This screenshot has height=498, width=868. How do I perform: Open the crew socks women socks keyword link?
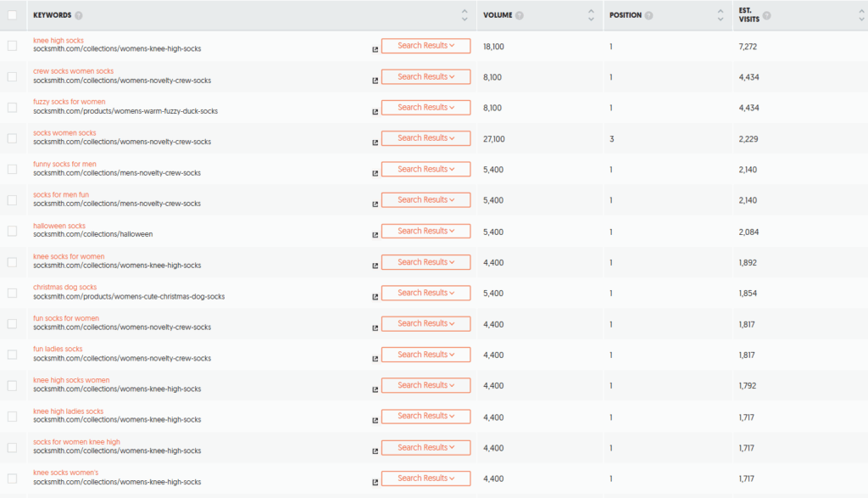(x=73, y=71)
